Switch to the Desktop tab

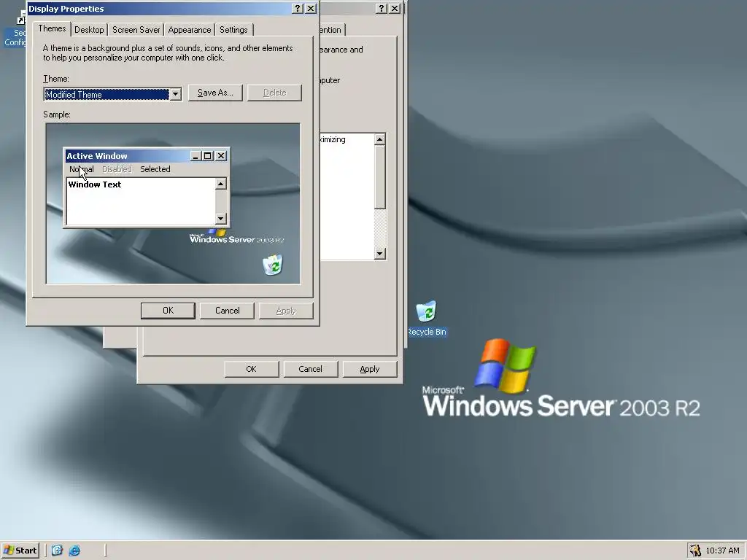pyautogui.click(x=89, y=29)
